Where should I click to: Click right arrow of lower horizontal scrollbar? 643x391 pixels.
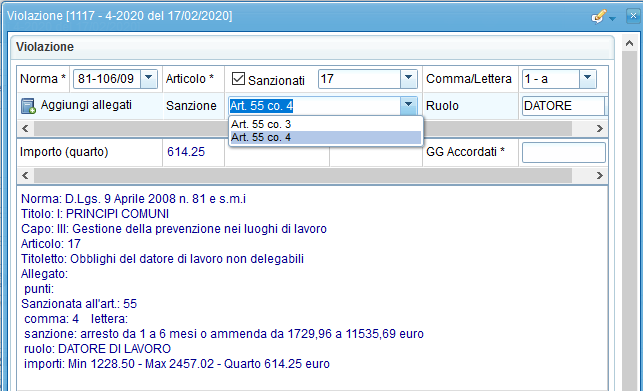(x=600, y=176)
